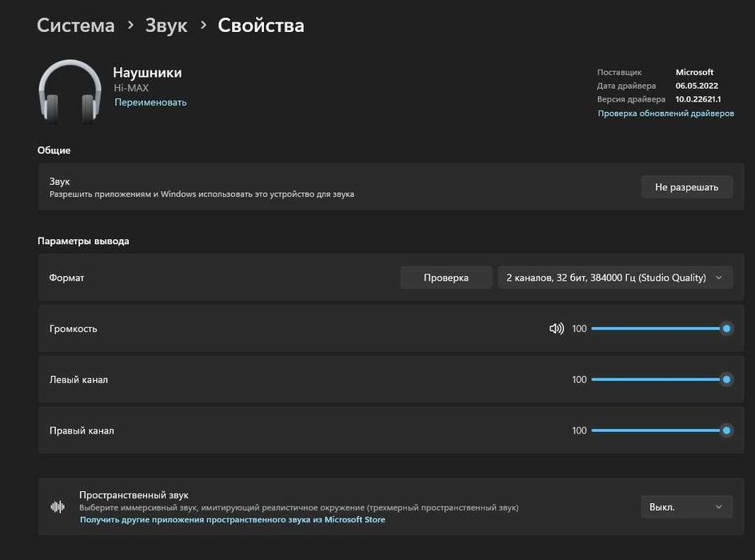755x560 pixels.
Task: Click driver version 10.0.22621.1
Action: (x=698, y=99)
